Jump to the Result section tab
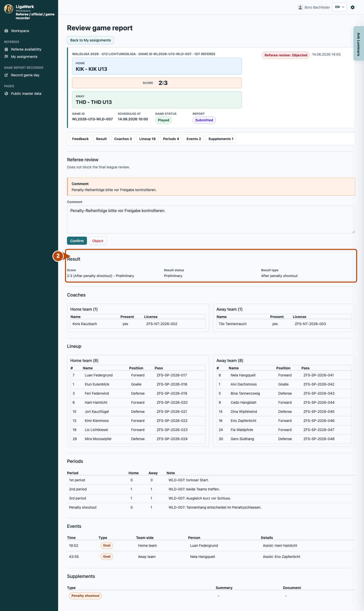364x611 pixels. [x=101, y=139]
